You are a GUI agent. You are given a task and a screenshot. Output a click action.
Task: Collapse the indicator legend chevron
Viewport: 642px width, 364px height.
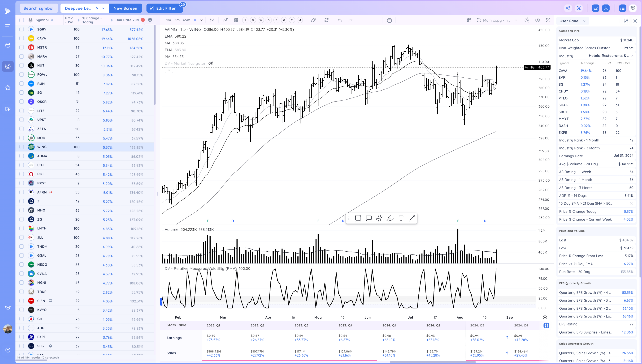[x=169, y=70]
